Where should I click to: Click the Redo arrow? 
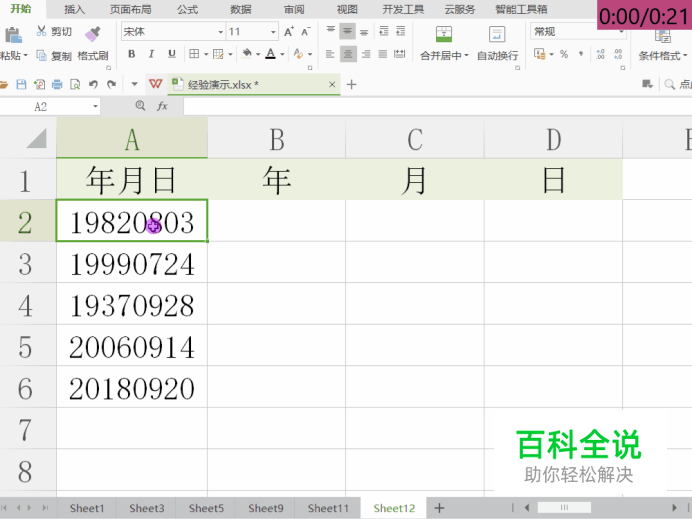click(111, 84)
